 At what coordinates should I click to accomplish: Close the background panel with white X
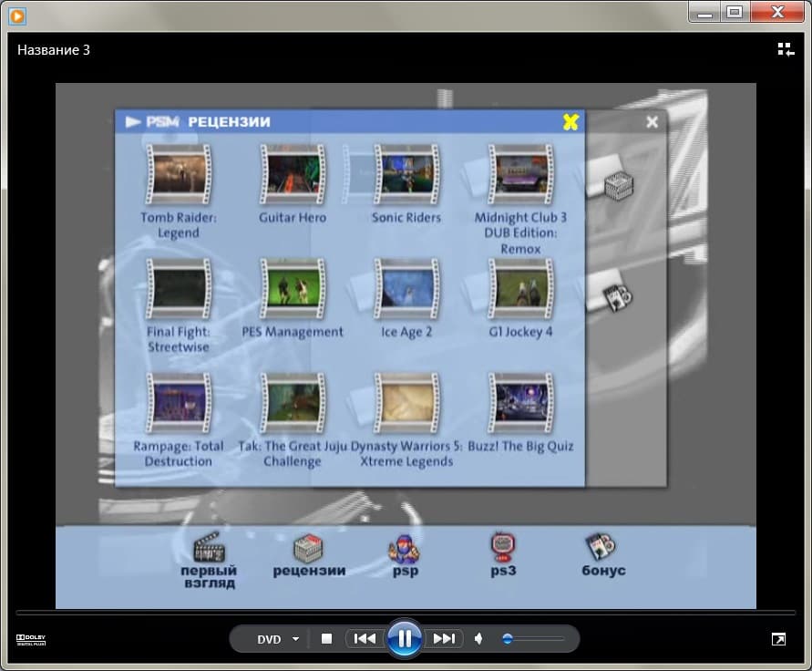(x=652, y=122)
